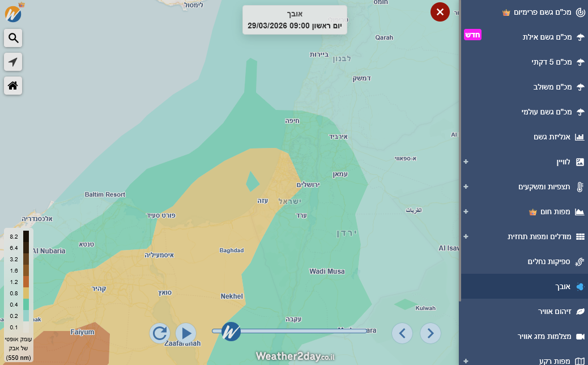Go to previous time step arrow
Image resolution: width=588 pixels, height=365 pixels.
tap(402, 333)
